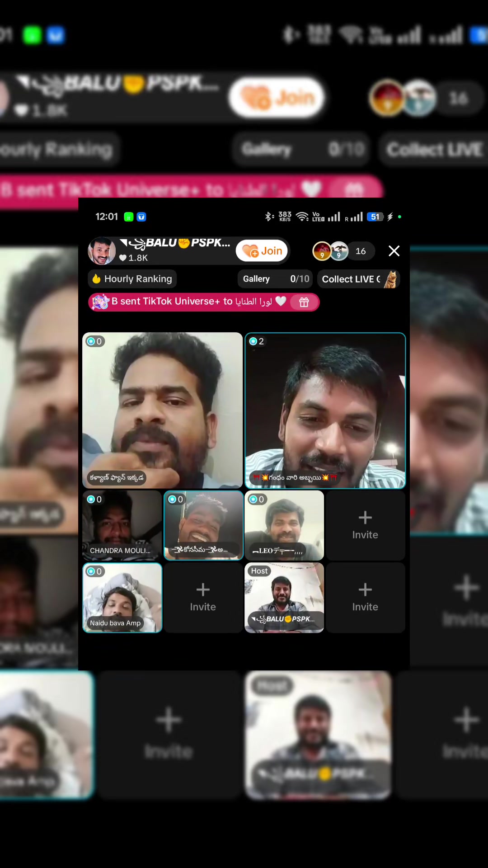The height and width of the screenshot is (868, 488).
Task: Tap Invite slot next to Naidu bava
Action: (x=203, y=598)
